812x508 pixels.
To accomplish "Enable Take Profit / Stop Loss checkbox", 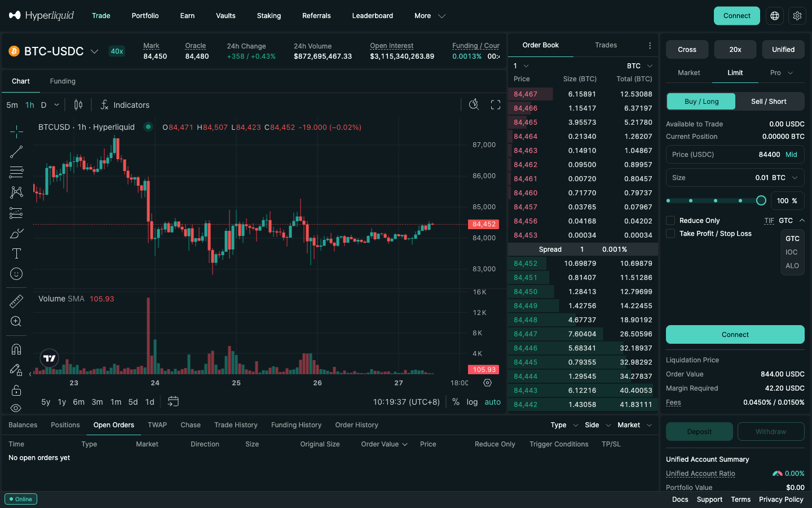I will click(670, 234).
